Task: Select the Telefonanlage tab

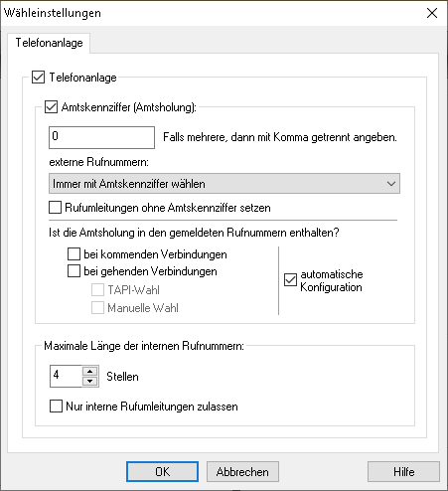Action: tap(49, 43)
